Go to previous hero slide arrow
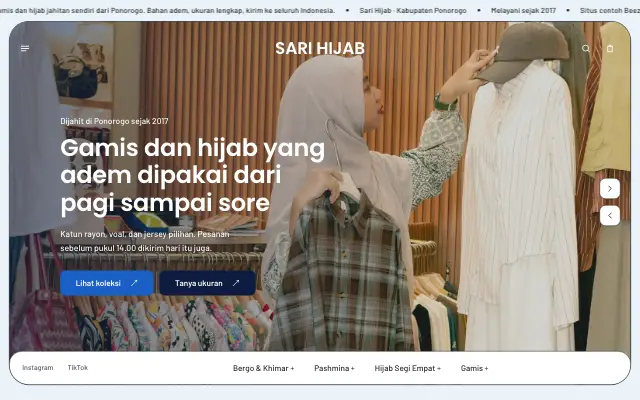Viewport: 640px width, 400px height. coord(610,216)
